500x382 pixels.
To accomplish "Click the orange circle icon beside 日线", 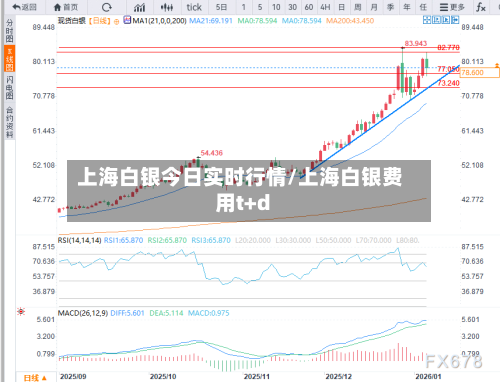I will click(116, 22).
